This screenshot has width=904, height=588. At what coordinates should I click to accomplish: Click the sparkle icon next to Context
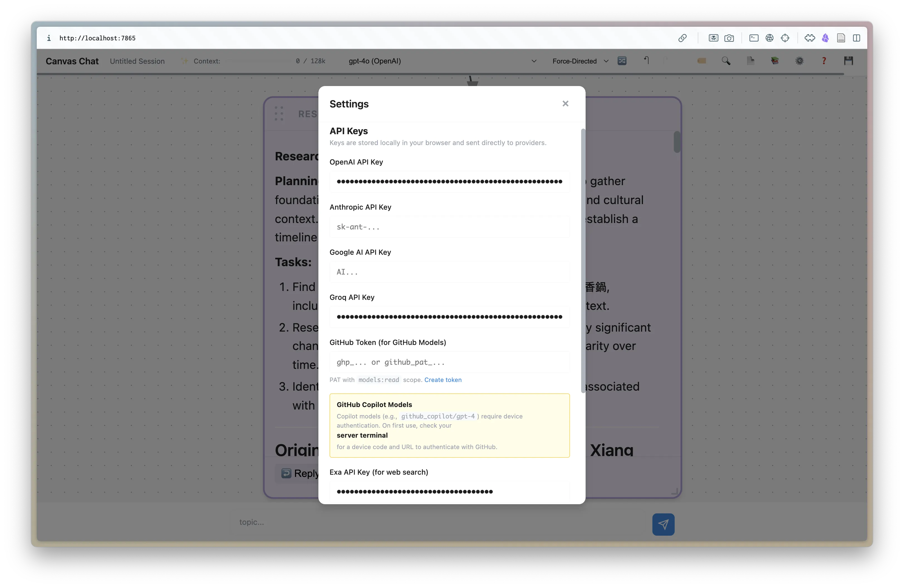point(185,61)
